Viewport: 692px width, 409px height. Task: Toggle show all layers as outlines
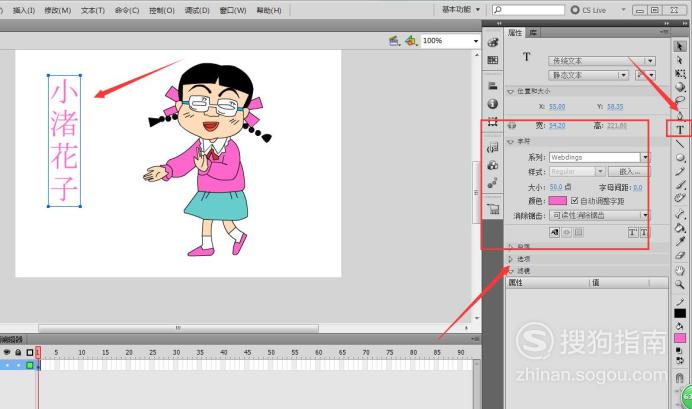[x=30, y=352]
